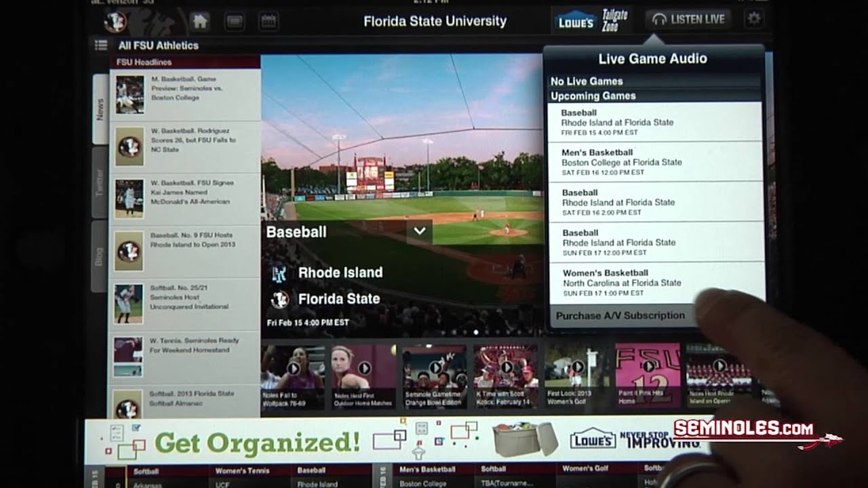Tap the Live Game Audio popup title
Screen dimensions: 868x488
[652, 59]
